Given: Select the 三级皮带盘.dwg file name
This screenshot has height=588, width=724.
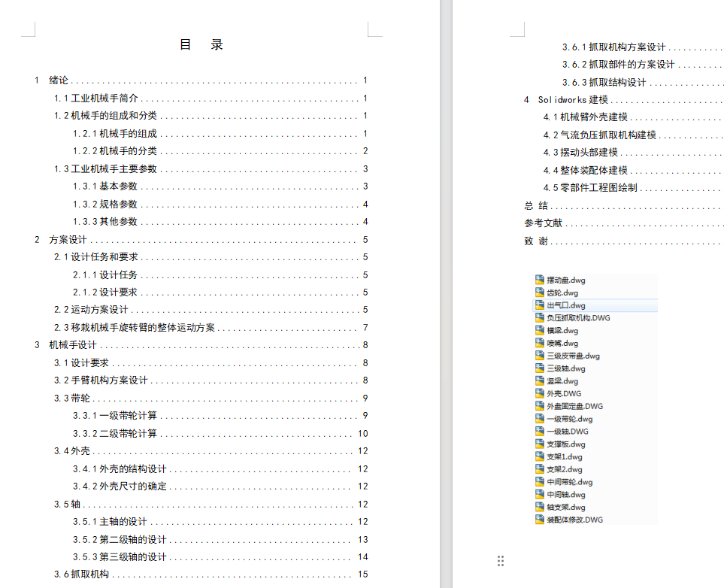Looking at the screenshot, I should pyautogui.click(x=574, y=356).
